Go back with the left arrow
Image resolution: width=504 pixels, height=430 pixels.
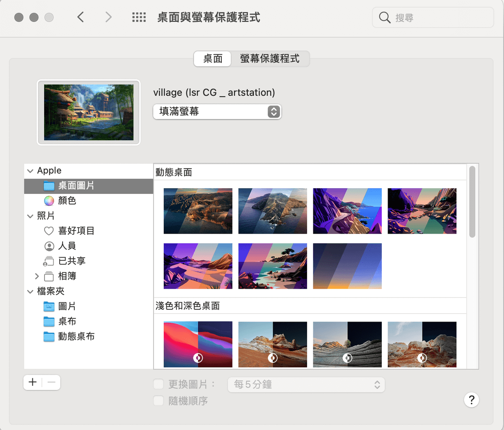click(81, 17)
